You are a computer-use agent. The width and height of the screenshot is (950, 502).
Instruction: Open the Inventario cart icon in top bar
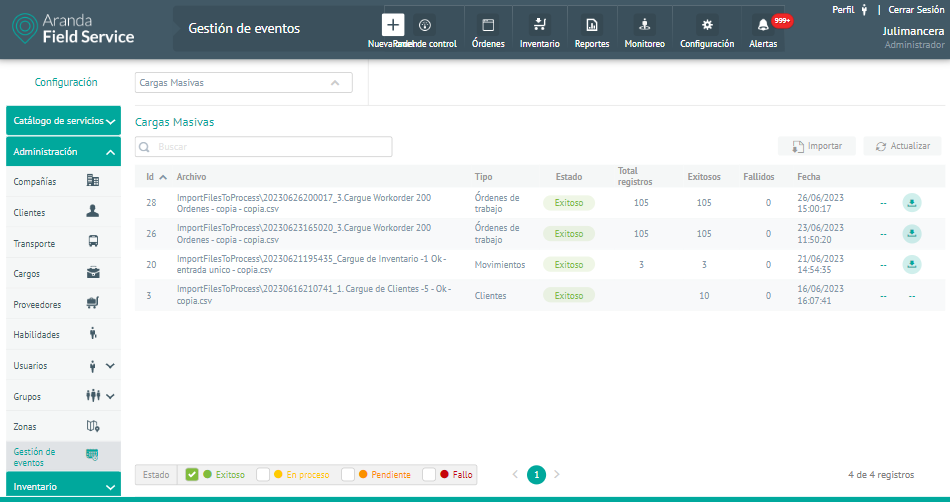(539, 25)
